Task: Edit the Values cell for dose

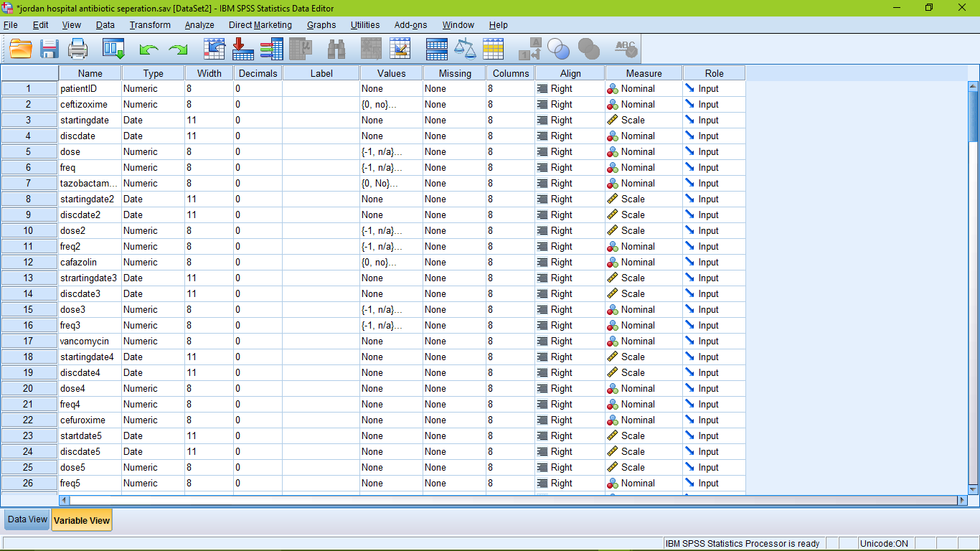Action: pyautogui.click(x=390, y=151)
